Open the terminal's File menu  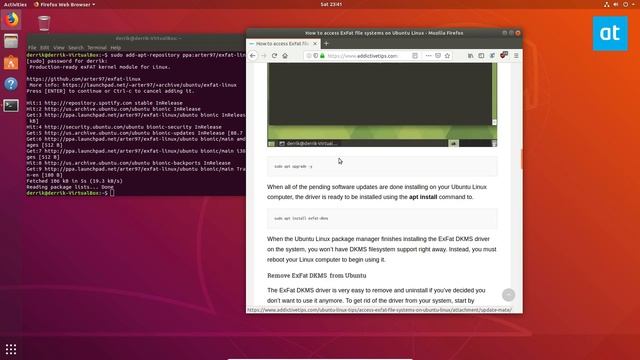click(x=32, y=48)
